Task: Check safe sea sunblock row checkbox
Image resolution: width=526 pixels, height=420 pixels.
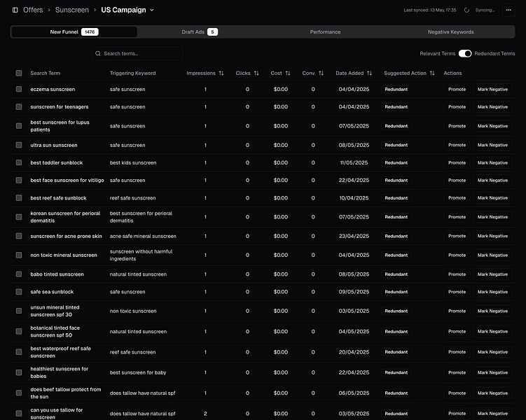Action: pyautogui.click(x=19, y=292)
